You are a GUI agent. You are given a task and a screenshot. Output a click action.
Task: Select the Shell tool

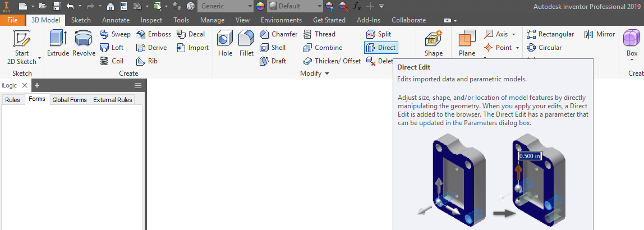coord(273,48)
